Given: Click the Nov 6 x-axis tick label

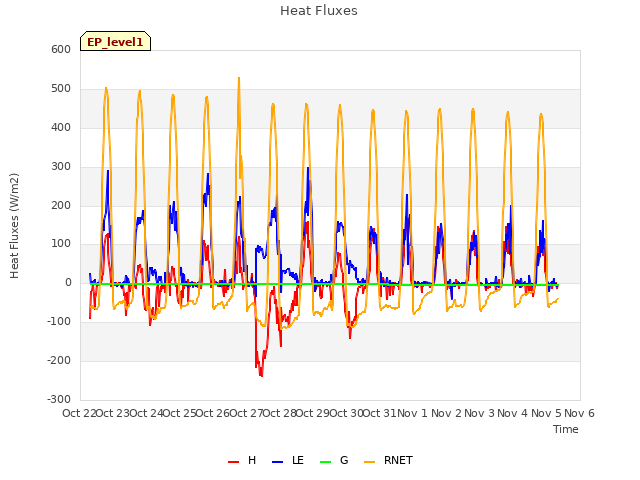Looking at the screenshot, I should point(579,413).
